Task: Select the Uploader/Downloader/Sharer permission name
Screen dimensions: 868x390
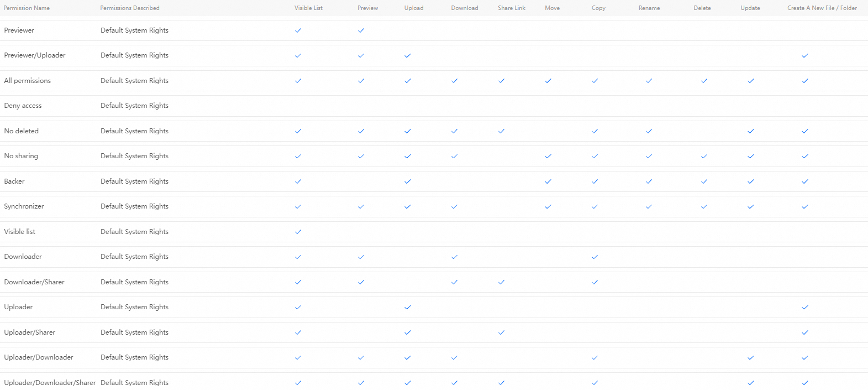Action: click(x=50, y=383)
